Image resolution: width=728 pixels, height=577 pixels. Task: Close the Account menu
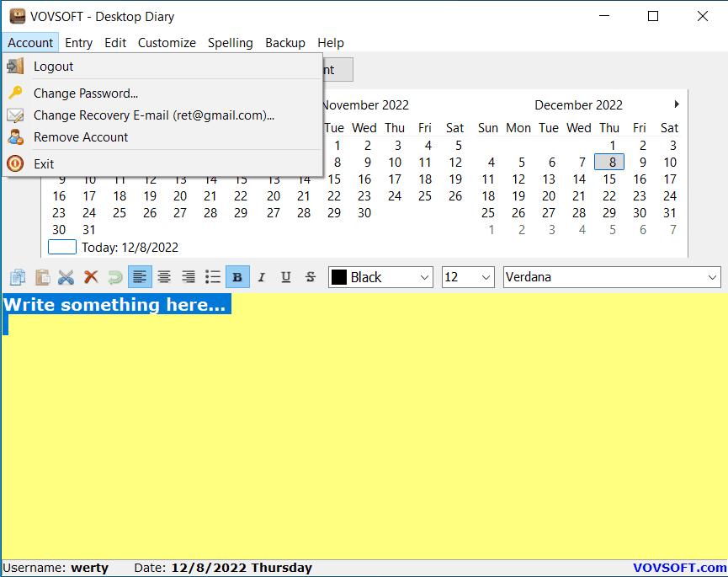(30, 43)
